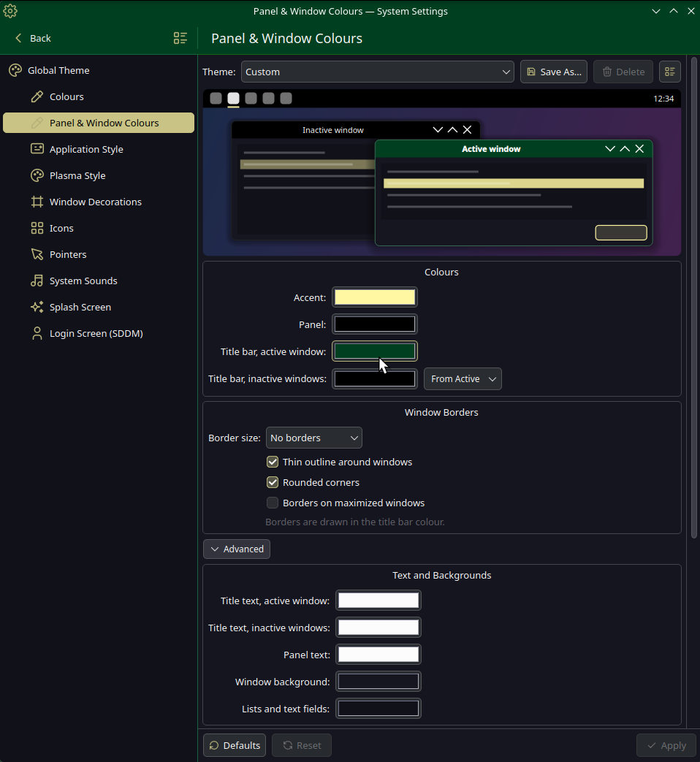Viewport: 700px width, 762px height.
Task: Open the From Active dropdown for inactive title bar
Action: pyautogui.click(x=463, y=379)
